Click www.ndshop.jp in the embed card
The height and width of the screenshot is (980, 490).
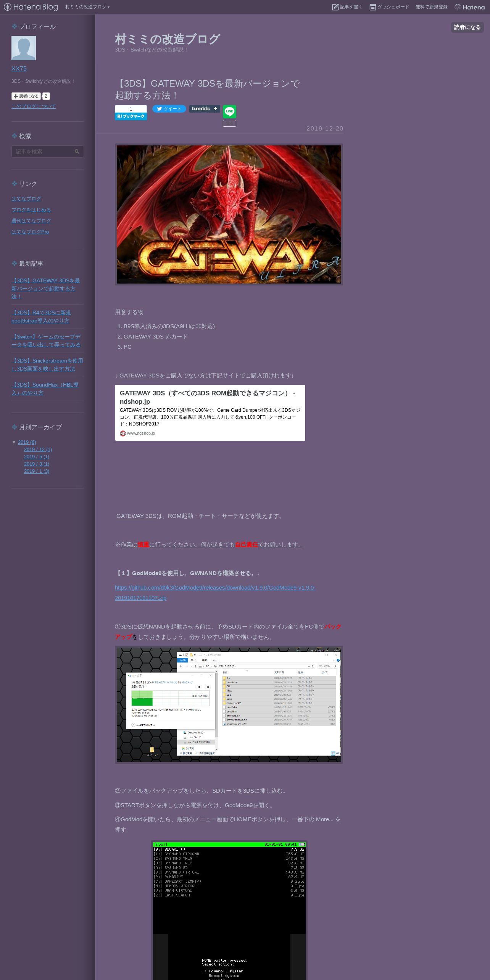point(141,433)
